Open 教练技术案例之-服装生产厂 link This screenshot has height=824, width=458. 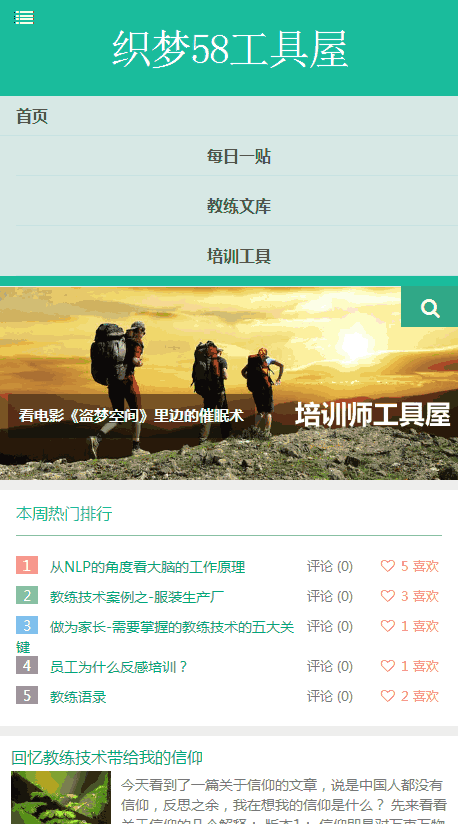coord(137,597)
